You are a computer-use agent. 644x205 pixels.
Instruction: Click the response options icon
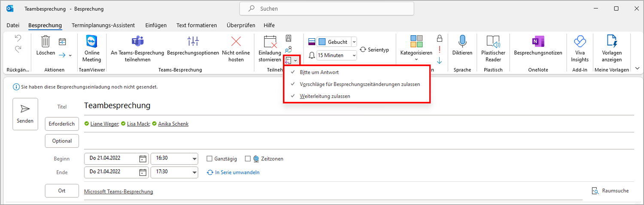(289, 60)
